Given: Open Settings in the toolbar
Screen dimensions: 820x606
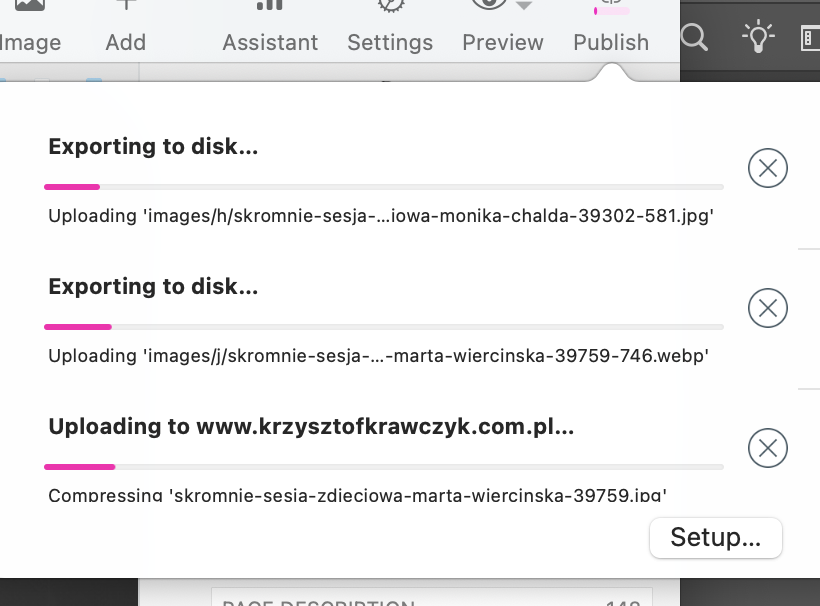Looking at the screenshot, I should coord(390,28).
